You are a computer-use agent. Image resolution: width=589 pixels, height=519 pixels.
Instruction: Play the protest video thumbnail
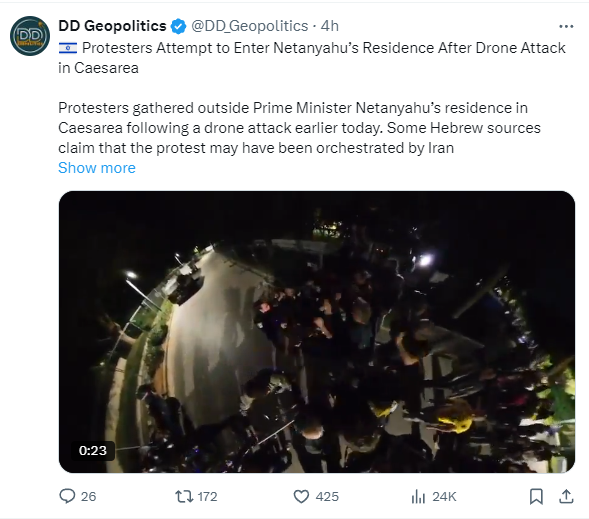coord(317,332)
